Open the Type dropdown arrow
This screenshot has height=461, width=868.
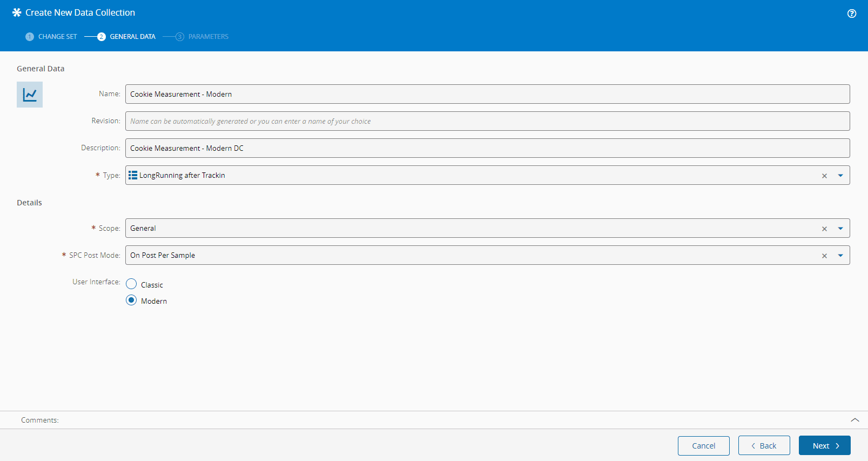[840, 176]
